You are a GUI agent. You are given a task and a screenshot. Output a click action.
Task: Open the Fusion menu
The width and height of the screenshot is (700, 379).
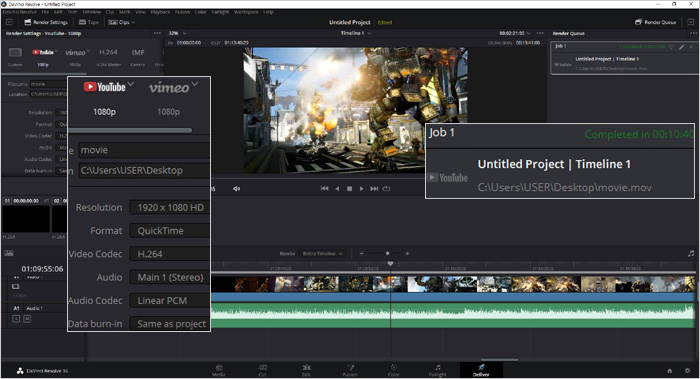[x=182, y=12]
